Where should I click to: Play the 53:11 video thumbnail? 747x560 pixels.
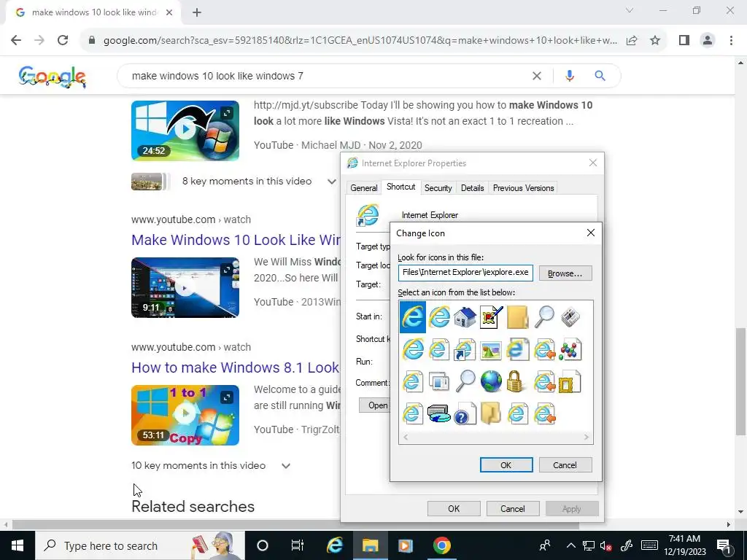[185, 415]
